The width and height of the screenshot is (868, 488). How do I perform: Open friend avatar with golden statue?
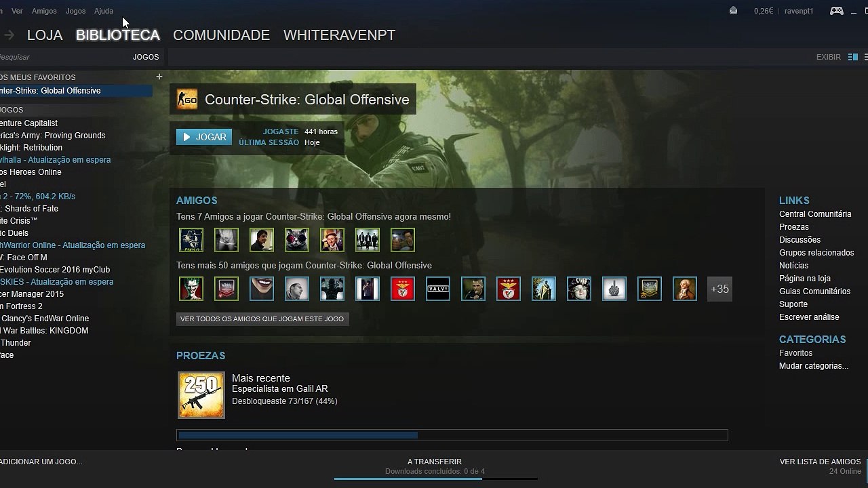point(544,289)
